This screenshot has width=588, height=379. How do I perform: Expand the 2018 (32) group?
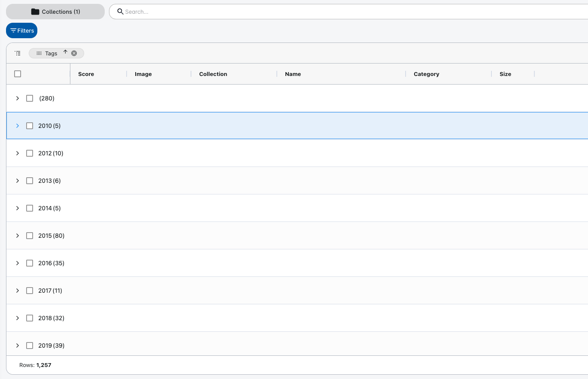[x=18, y=318]
